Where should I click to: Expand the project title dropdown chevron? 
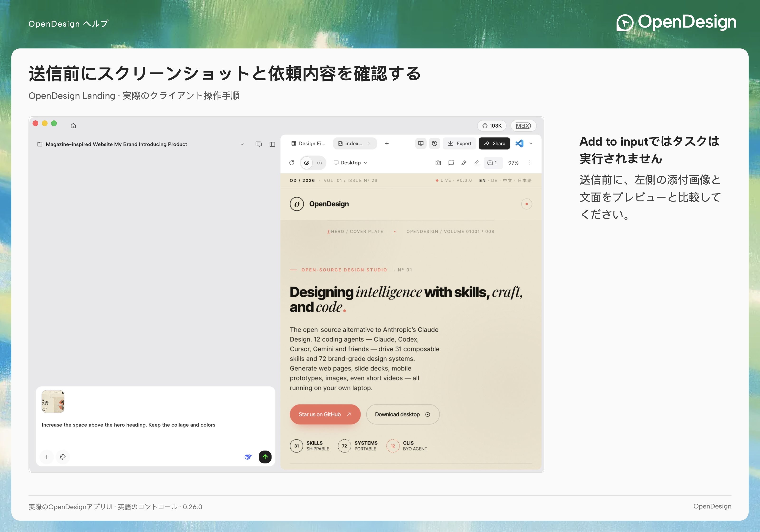(242, 144)
